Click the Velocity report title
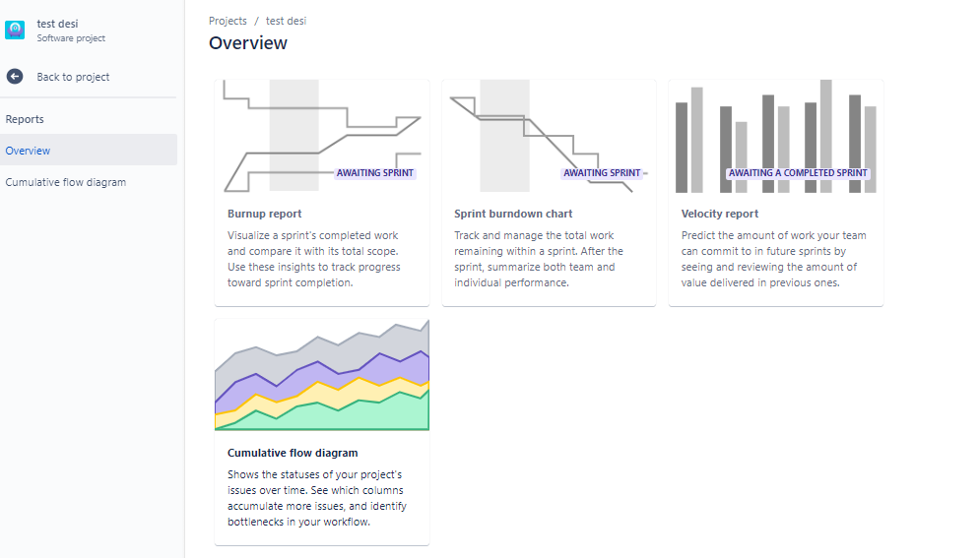980x558 pixels. tap(719, 214)
